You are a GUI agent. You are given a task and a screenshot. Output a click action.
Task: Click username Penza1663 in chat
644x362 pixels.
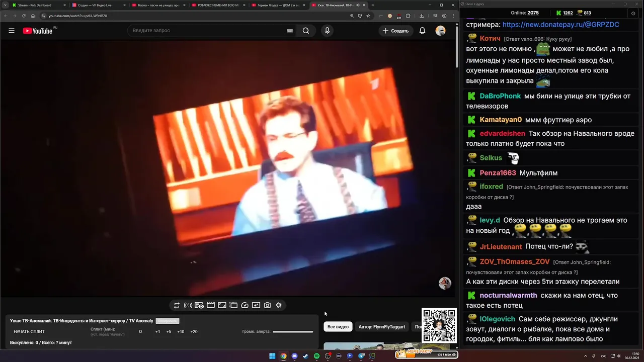[498, 173]
